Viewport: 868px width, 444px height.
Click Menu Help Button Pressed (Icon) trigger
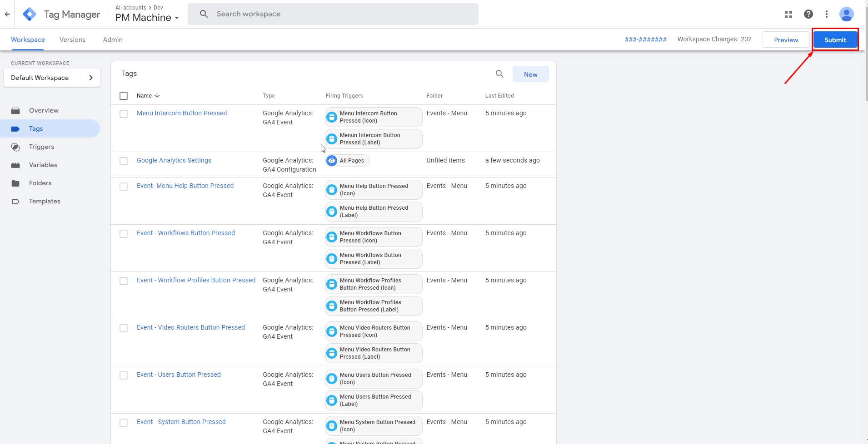coord(374,190)
